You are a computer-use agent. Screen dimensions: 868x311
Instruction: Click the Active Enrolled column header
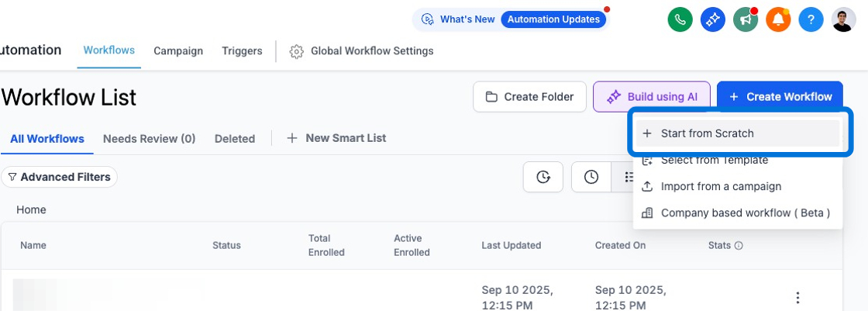click(x=412, y=246)
